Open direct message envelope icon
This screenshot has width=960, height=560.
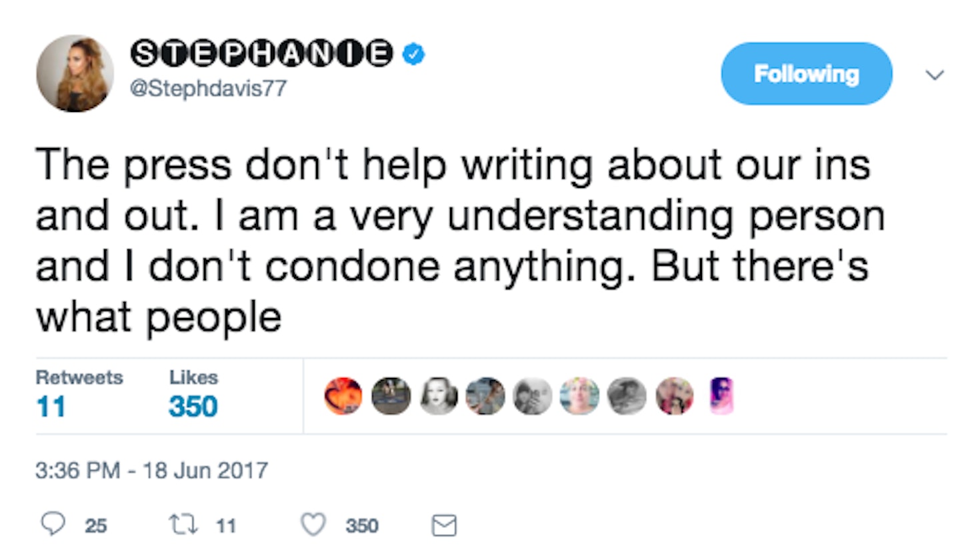click(x=444, y=526)
